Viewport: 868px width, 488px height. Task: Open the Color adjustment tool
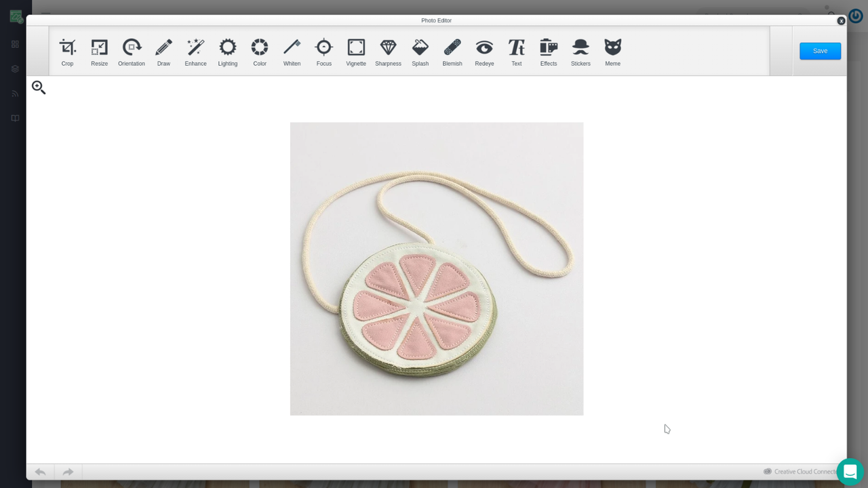[x=260, y=52]
